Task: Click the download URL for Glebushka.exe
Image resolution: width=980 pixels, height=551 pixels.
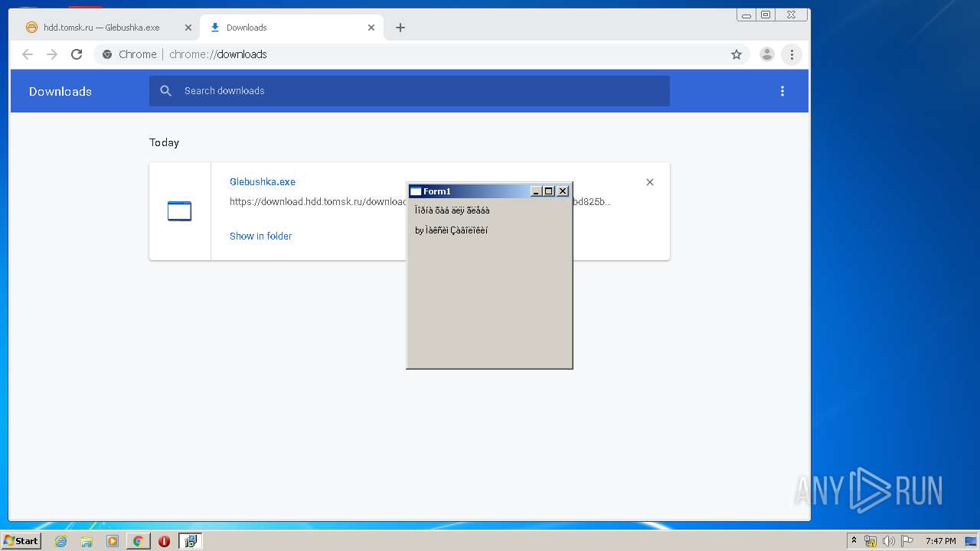Action: click(x=420, y=202)
